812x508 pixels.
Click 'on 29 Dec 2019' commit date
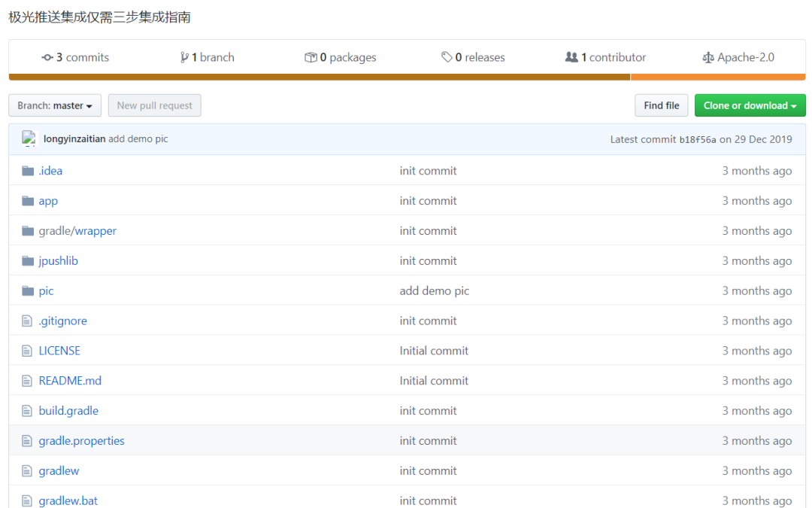pyautogui.click(x=756, y=139)
